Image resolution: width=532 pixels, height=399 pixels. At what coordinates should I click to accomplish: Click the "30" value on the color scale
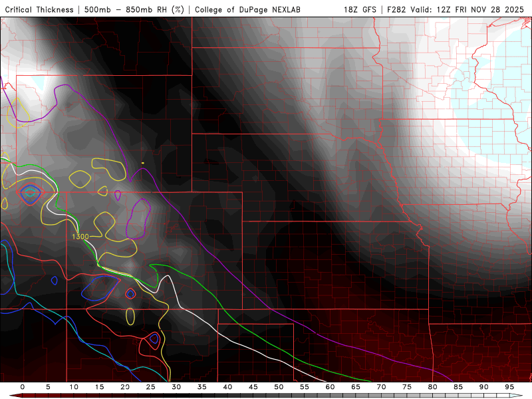pyautogui.click(x=176, y=387)
